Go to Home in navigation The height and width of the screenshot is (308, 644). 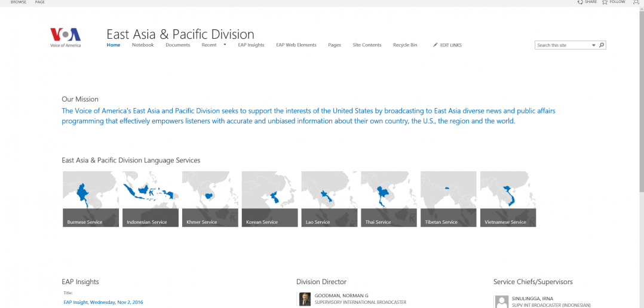point(114,45)
